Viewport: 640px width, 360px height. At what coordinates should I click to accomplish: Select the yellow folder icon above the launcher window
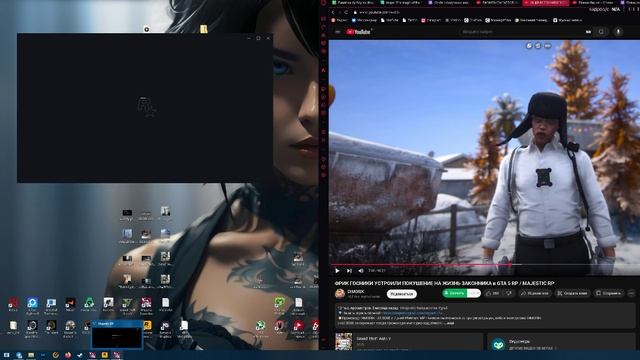click(203, 29)
